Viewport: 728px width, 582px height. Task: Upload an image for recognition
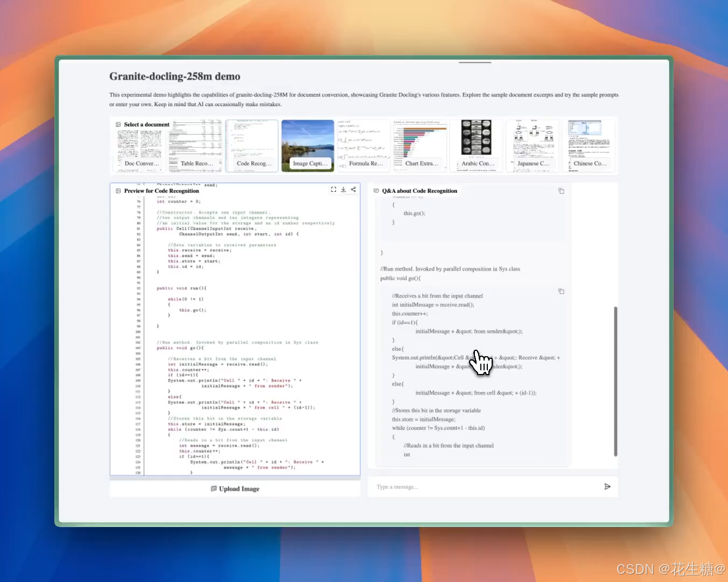click(x=235, y=489)
